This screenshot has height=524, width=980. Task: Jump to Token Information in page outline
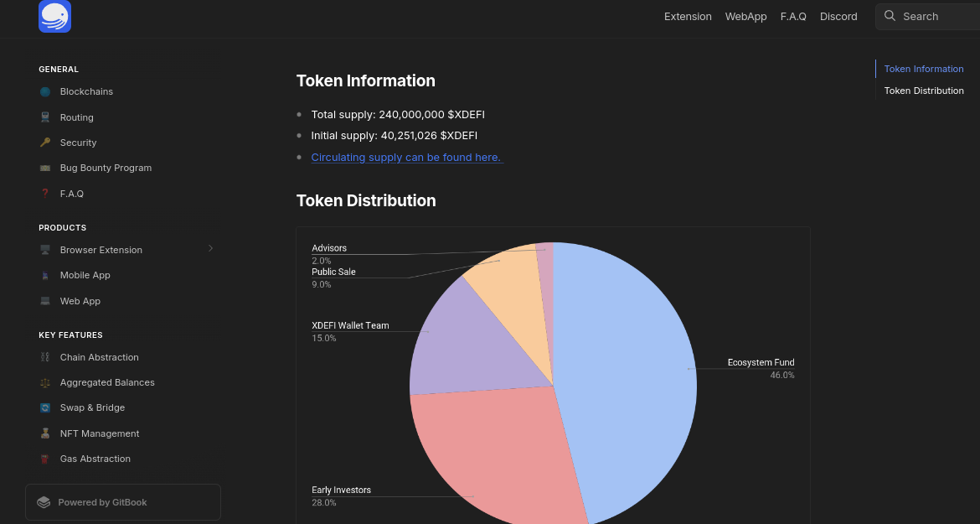point(924,69)
